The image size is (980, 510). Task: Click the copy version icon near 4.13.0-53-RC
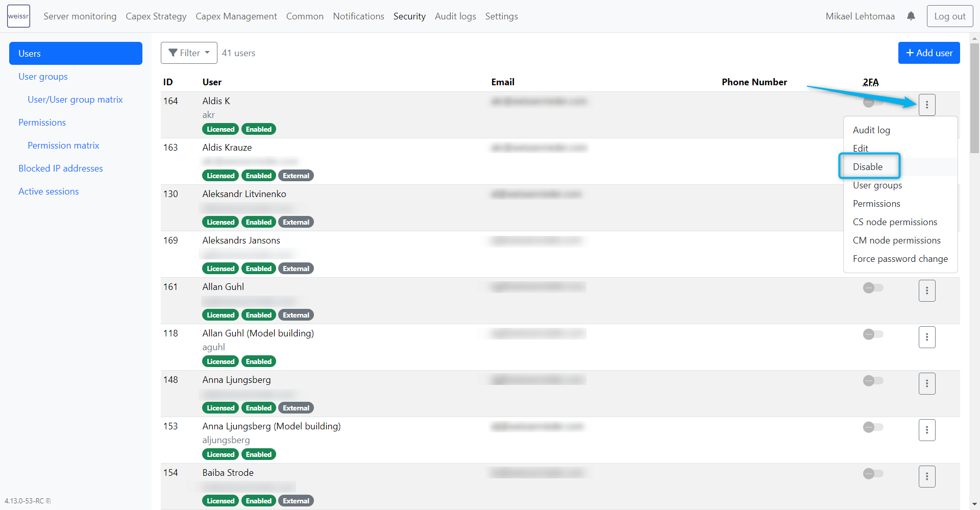48,501
